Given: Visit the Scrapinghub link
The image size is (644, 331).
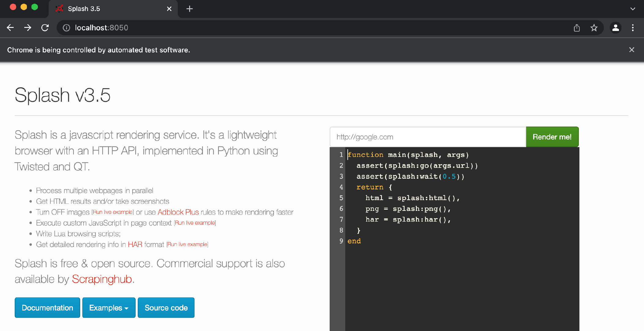Looking at the screenshot, I should (102, 279).
